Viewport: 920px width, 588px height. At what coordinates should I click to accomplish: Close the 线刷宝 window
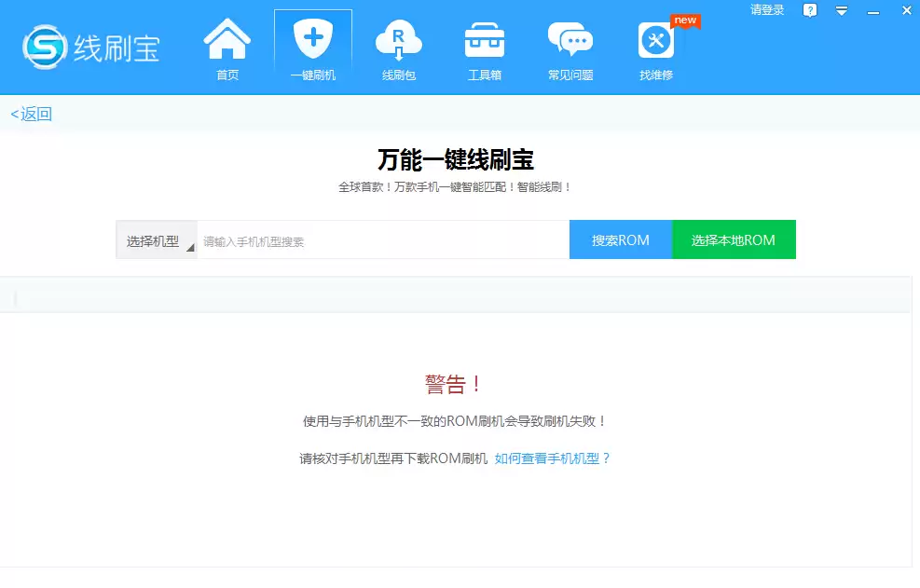point(907,10)
